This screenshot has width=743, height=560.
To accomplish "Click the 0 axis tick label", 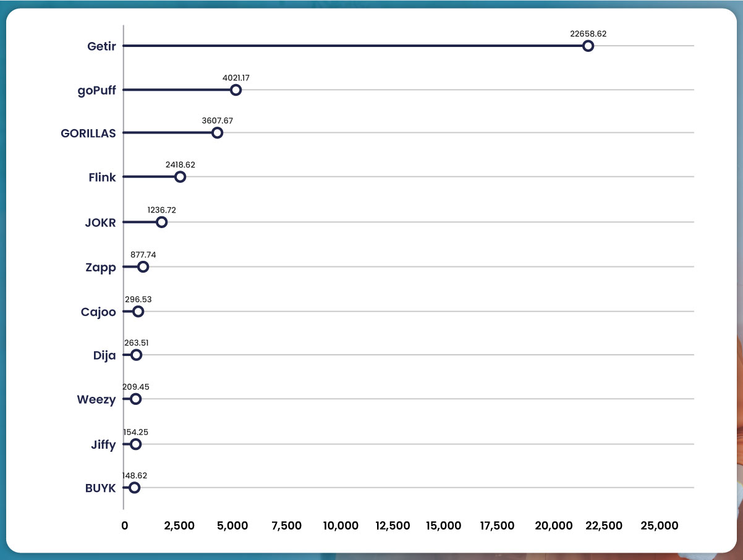I will point(124,526).
